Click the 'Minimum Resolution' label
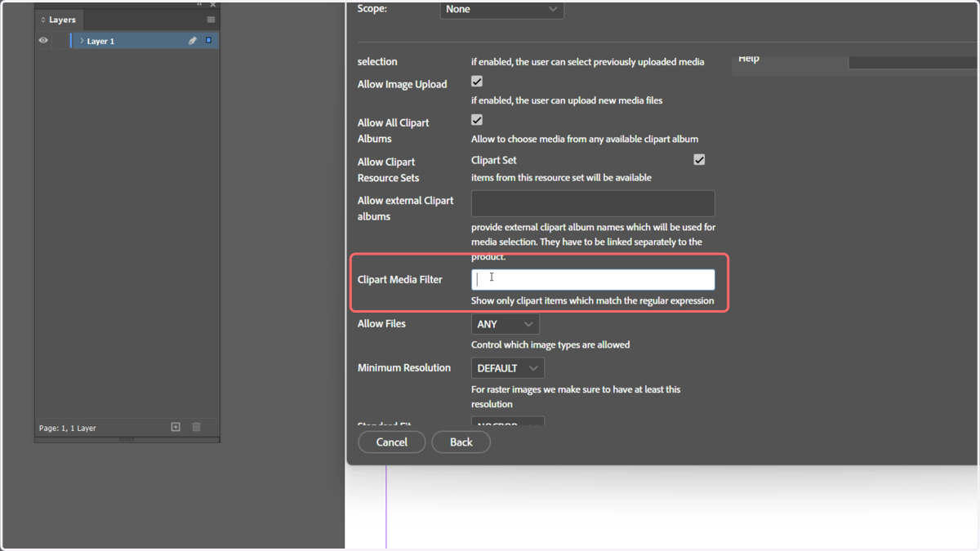Screen dimensions: 980x551 point(404,367)
